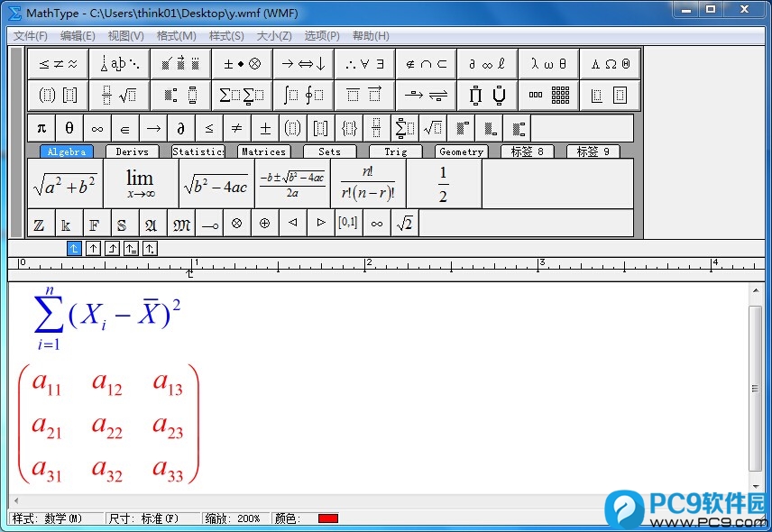The width and height of the screenshot is (772, 532).
Task: Switch to the Statistics tab
Action: click(x=198, y=151)
